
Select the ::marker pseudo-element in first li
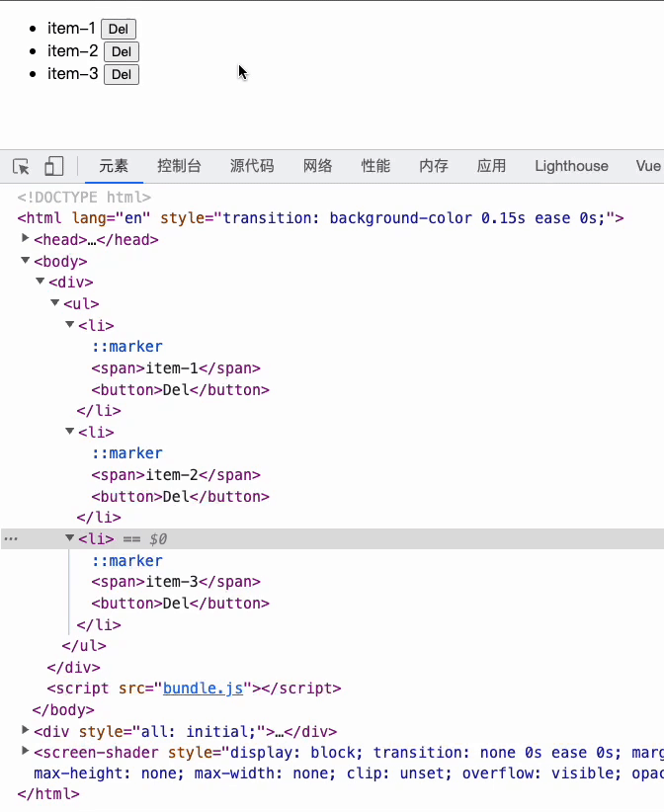click(127, 347)
